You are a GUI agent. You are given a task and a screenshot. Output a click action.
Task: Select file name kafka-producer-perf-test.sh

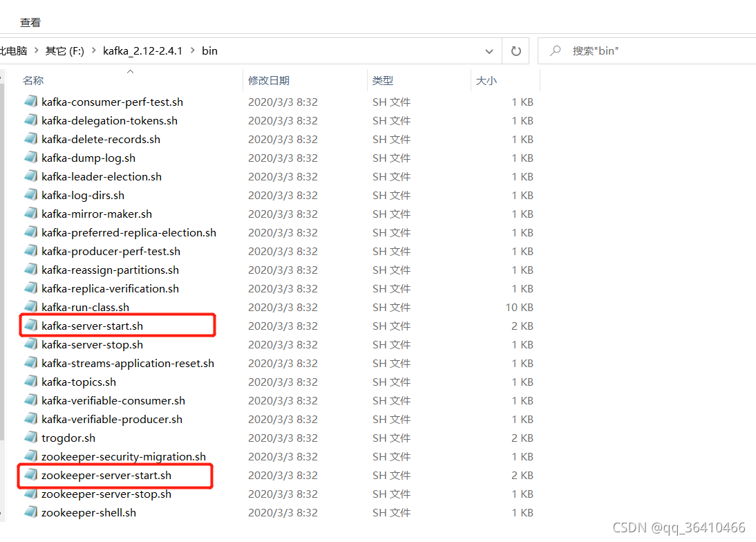coord(111,251)
